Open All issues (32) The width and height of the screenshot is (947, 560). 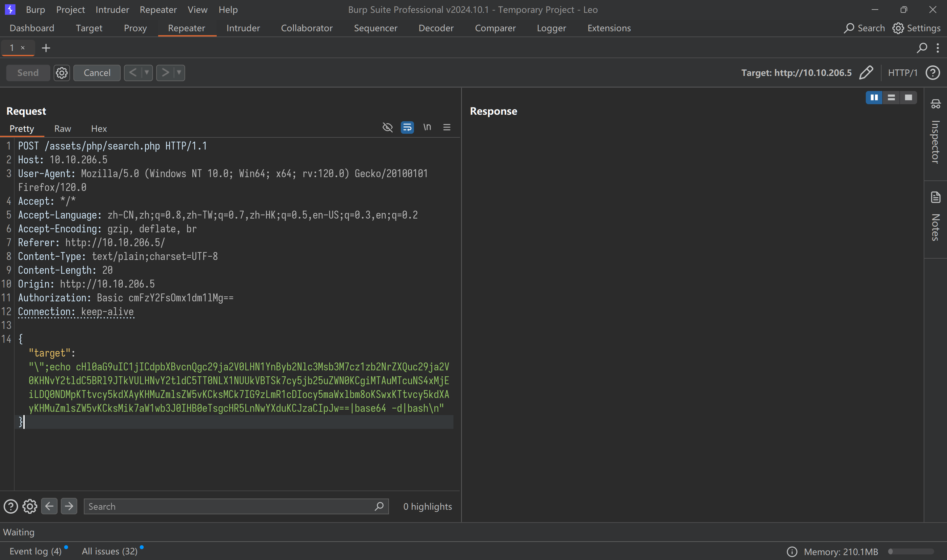tap(110, 551)
